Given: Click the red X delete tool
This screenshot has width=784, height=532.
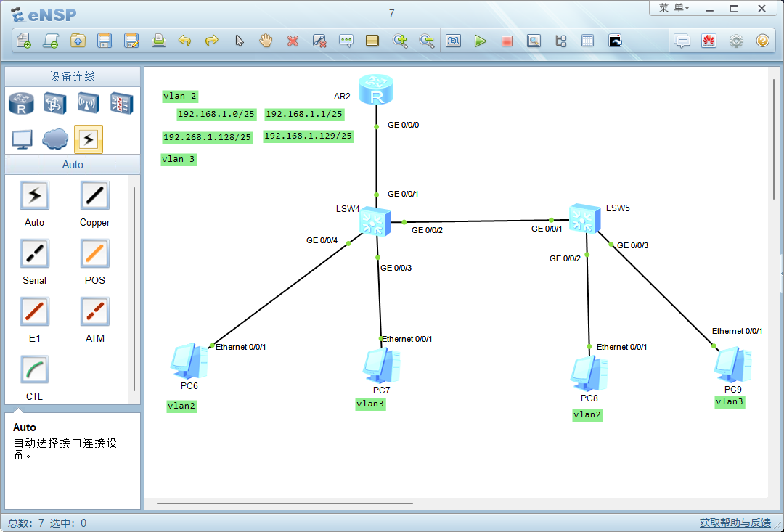Looking at the screenshot, I should [x=293, y=41].
